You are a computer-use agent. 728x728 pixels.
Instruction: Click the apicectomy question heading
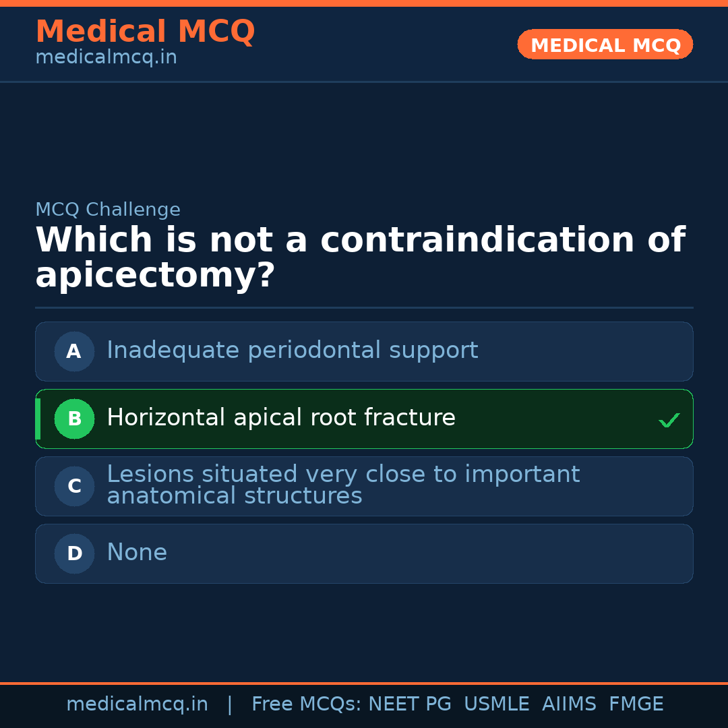coord(360,258)
